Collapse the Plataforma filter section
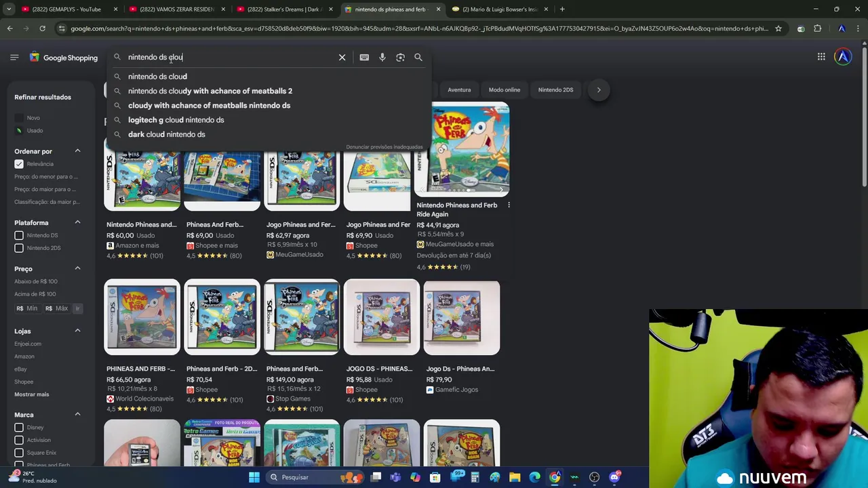The height and width of the screenshot is (488, 868). click(77, 222)
